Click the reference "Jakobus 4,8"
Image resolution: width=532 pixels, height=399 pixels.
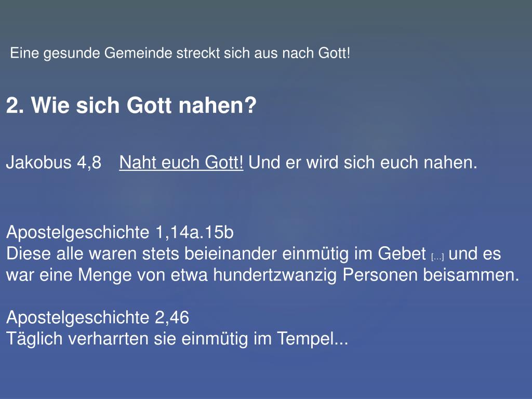54,162
